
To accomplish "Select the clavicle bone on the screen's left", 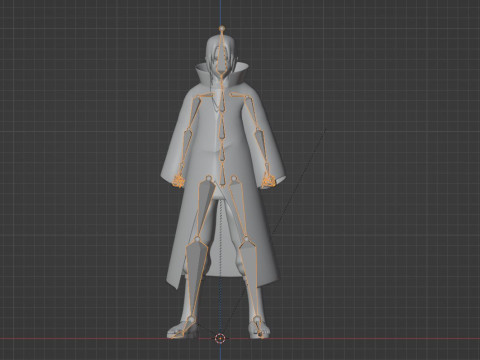I will point(207,96).
